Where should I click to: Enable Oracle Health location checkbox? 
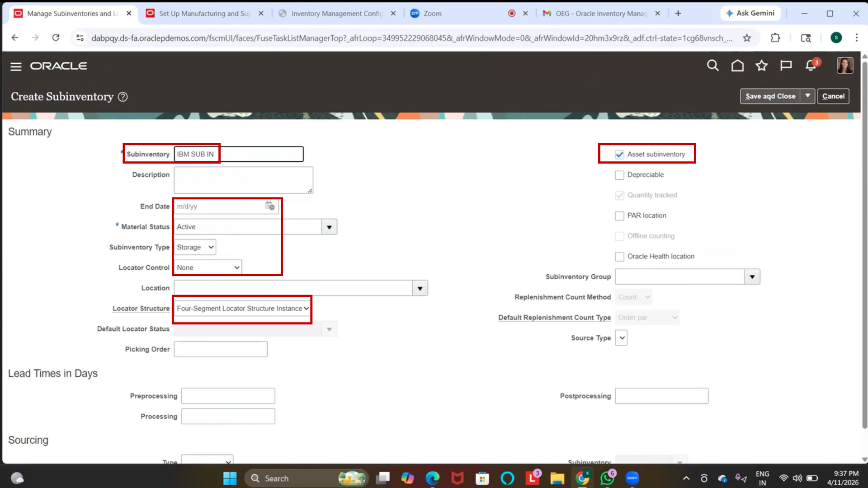(619, 256)
